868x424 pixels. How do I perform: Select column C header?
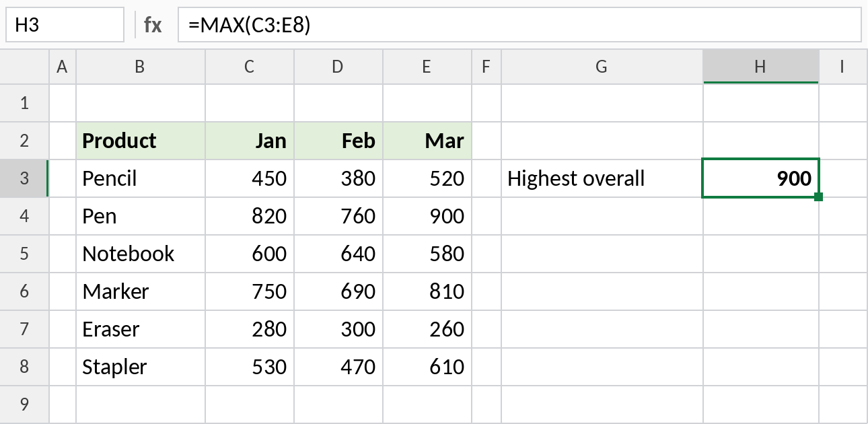(x=250, y=67)
